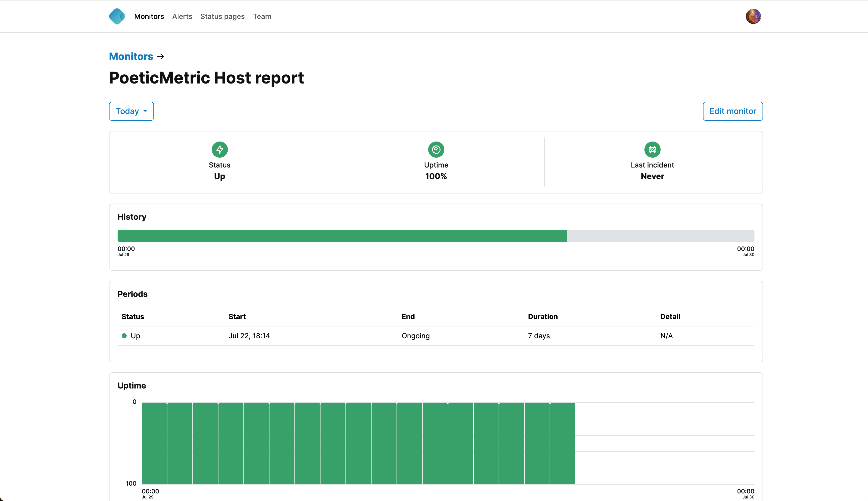This screenshot has width=868, height=501.
Task: Click the bold 'Up' status value
Action: pos(220,176)
